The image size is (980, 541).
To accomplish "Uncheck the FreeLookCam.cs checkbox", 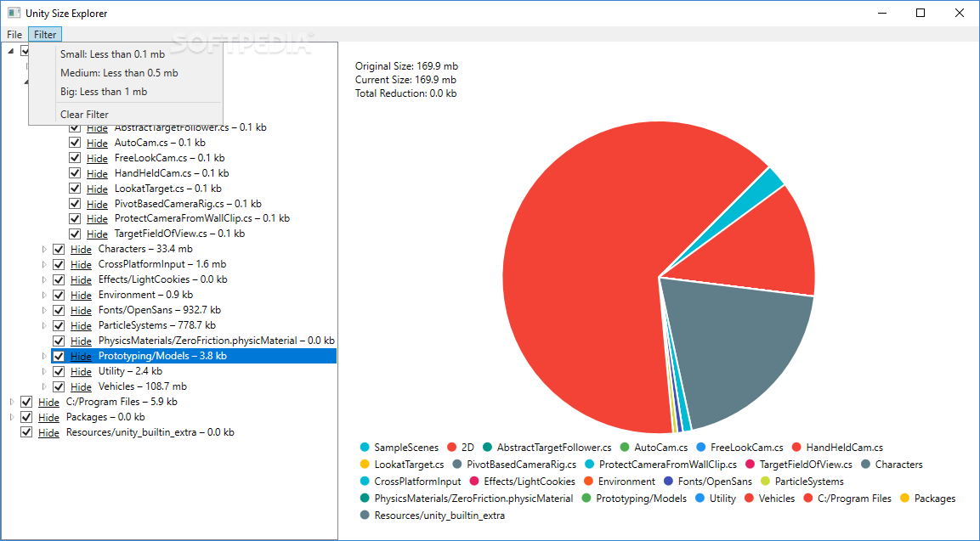I will pyautogui.click(x=75, y=158).
